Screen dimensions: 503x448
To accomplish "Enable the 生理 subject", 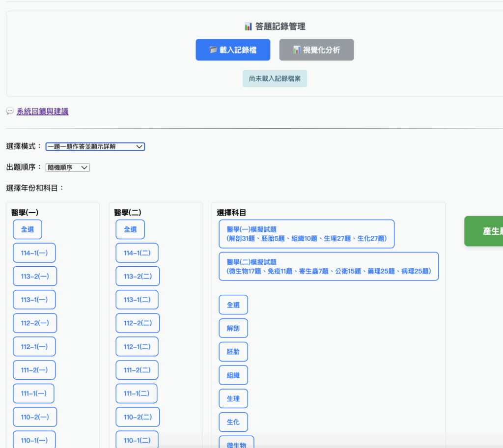I will pyautogui.click(x=233, y=399).
